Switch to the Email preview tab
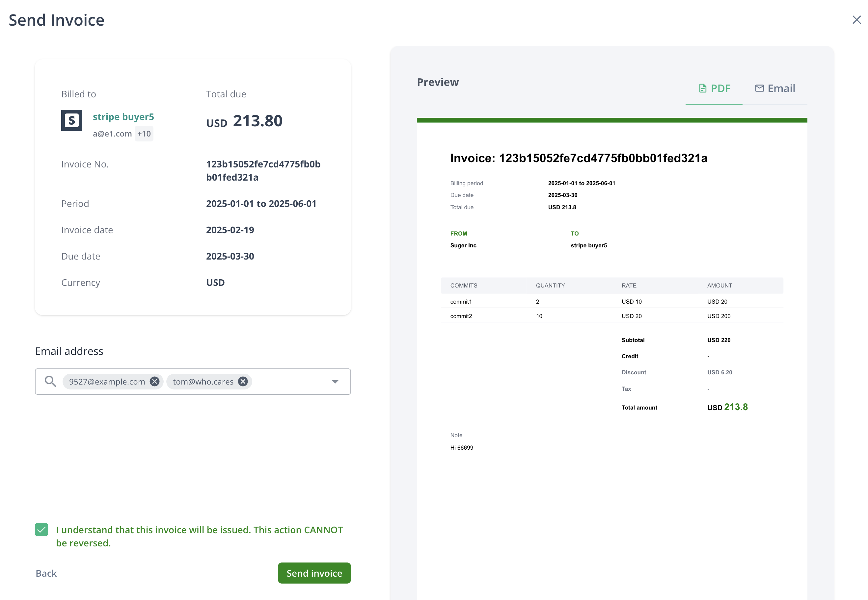The image size is (868, 600). (775, 89)
